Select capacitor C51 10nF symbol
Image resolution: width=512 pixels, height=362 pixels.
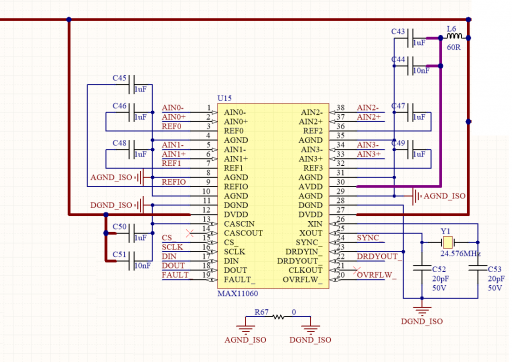[x=132, y=261]
